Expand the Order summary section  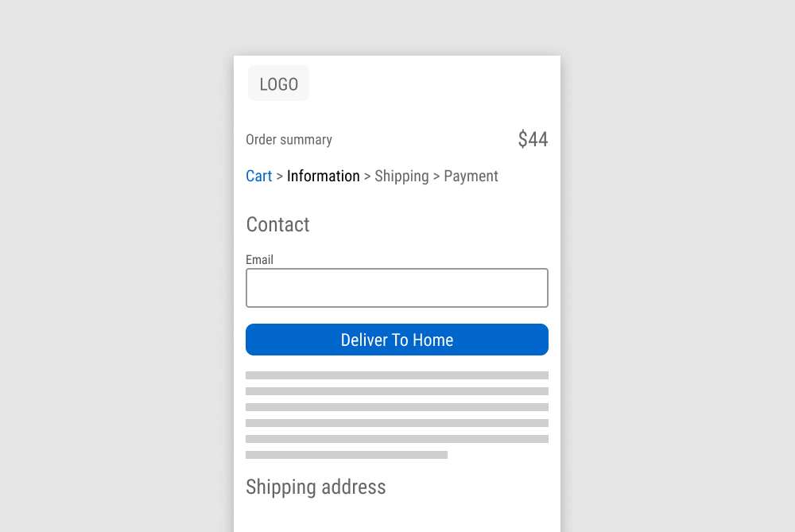pyautogui.click(x=289, y=140)
